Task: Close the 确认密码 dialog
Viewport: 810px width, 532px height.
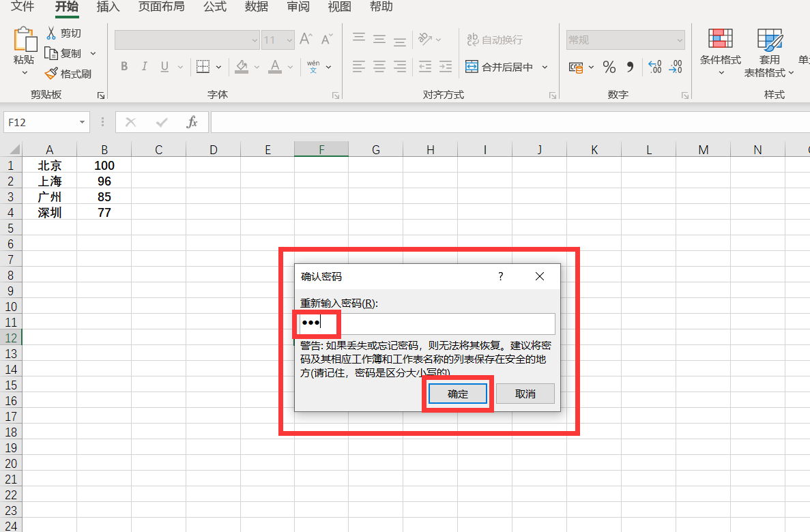Action: click(x=540, y=276)
